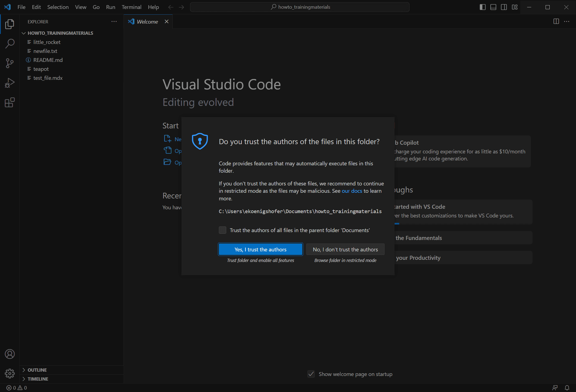Screen dimensions: 576x392
Task: Open the 'our docs' link
Action: click(x=352, y=191)
